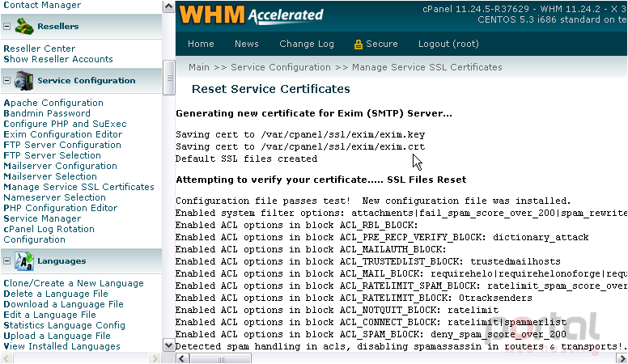
Task: Click the ACL_SPAM_BLOCK output line
Action: pyautogui.click(x=371, y=334)
